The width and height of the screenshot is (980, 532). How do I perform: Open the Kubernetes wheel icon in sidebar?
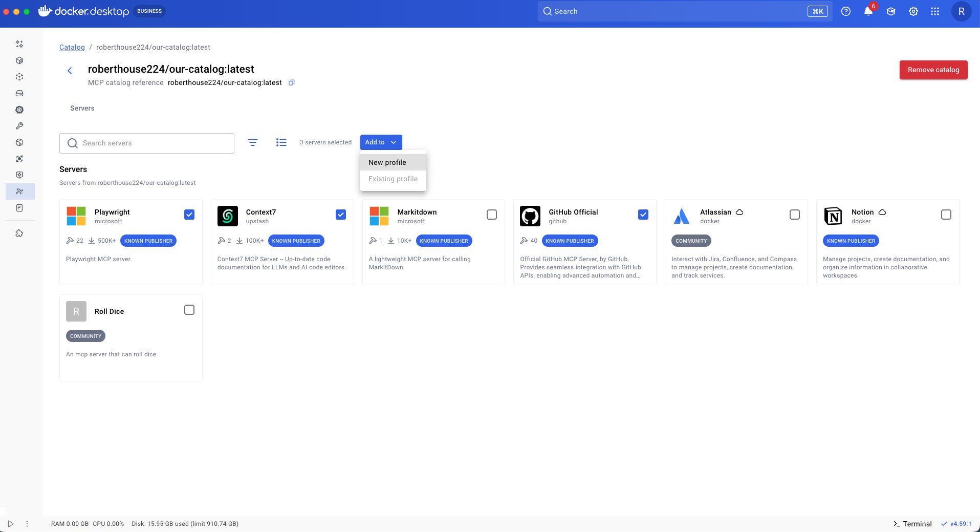(19, 110)
